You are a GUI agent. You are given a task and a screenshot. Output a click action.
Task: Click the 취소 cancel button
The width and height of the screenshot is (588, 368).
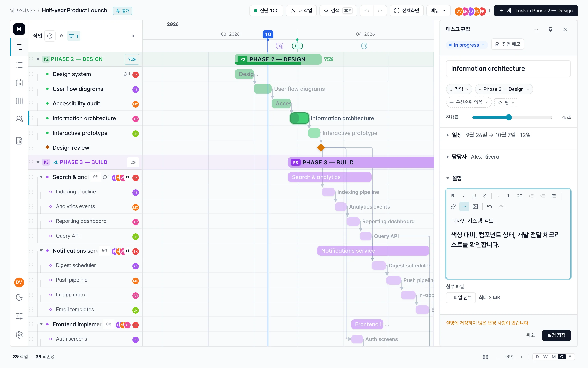[x=530, y=335]
